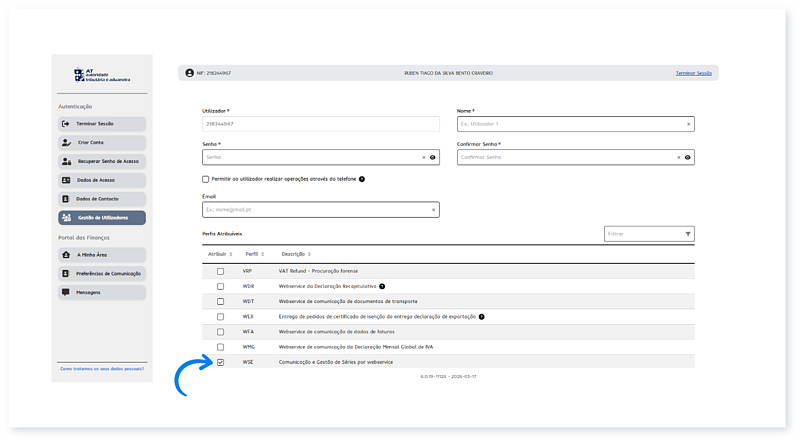This screenshot has width=800, height=442.
Task: Reveal Confirmar Senha using eye icon
Action: coord(689,157)
